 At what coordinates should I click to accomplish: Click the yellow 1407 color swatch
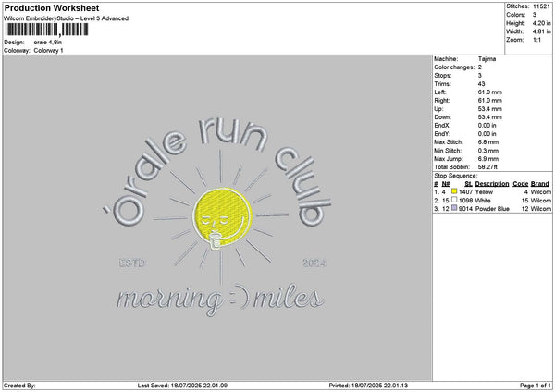pos(454,191)
